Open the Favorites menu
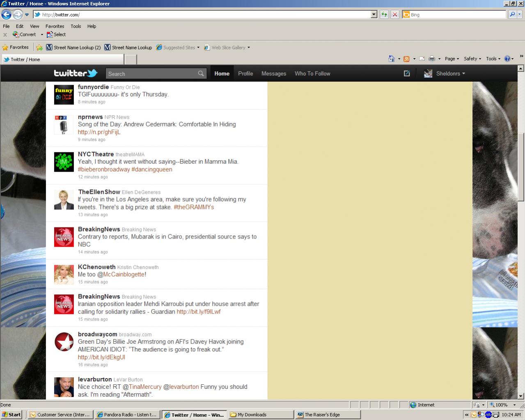The width and height of the screenshot is (525, 420). coord(55,26)
